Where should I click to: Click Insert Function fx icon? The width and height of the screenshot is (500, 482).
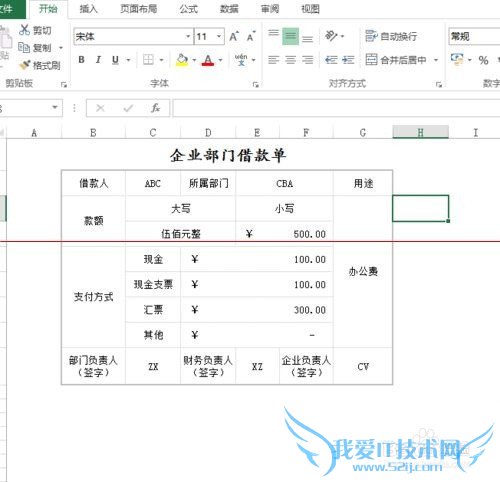point(155,108)
